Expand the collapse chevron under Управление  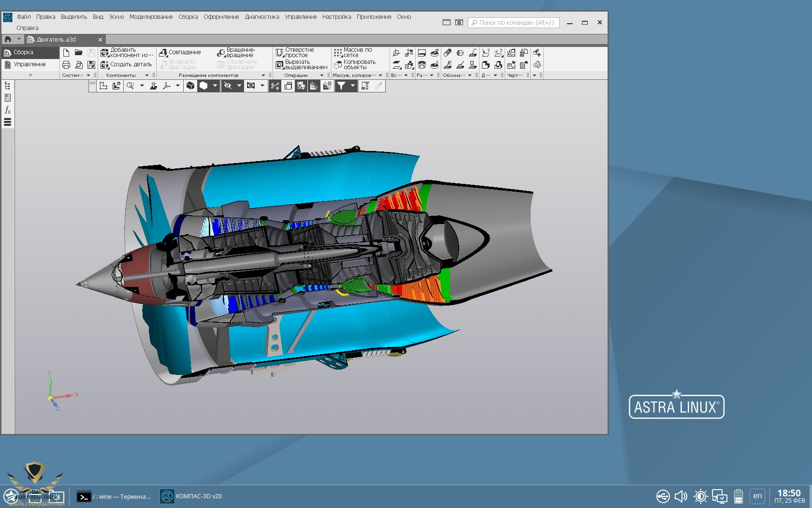30,75
